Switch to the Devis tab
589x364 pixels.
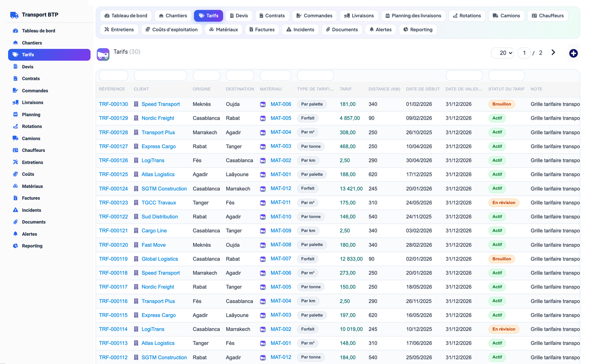coord(239,16)
